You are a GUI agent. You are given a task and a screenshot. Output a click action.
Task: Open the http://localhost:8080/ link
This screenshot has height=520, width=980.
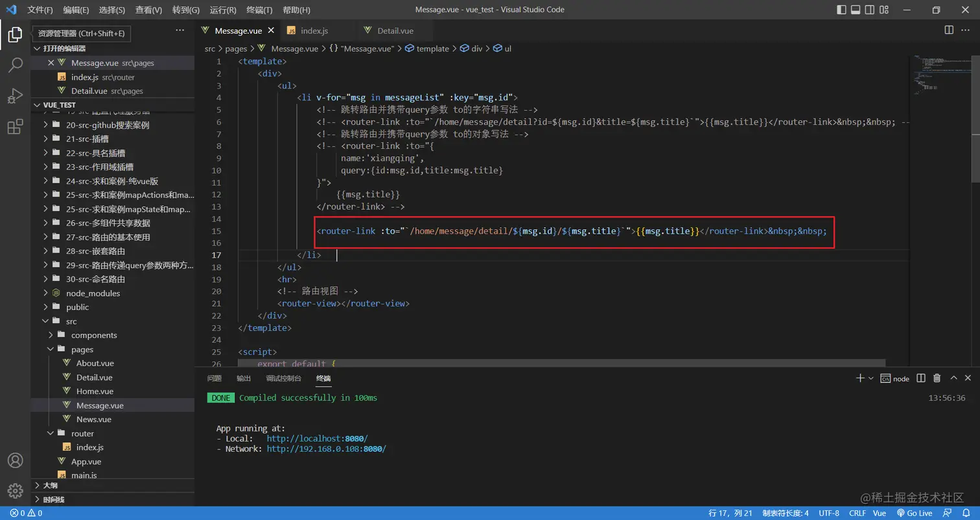point(317,438)
